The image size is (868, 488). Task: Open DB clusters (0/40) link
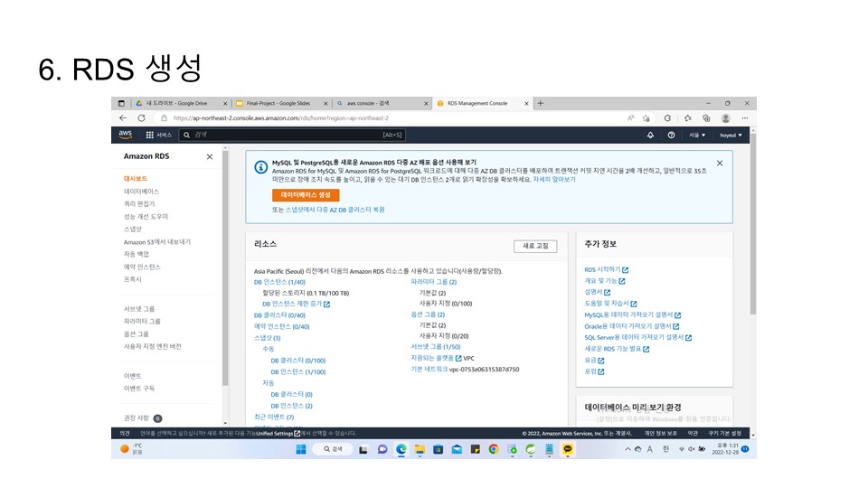[279, 315]
